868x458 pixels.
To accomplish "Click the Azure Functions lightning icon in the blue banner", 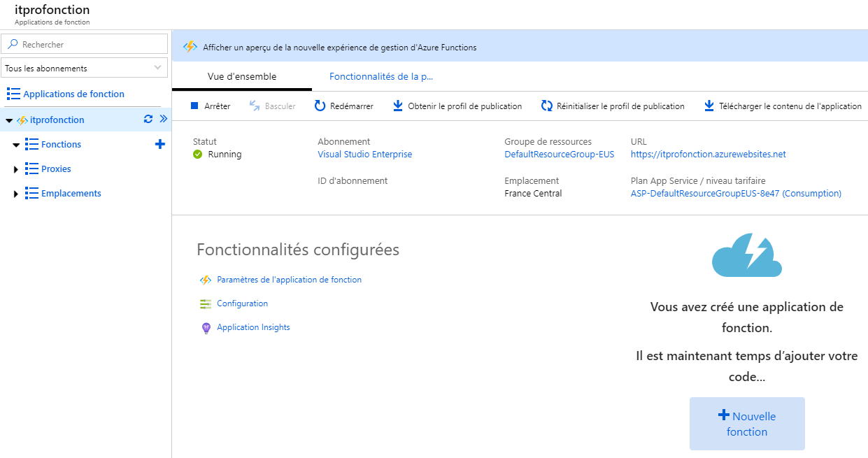I will coord(190,47).
